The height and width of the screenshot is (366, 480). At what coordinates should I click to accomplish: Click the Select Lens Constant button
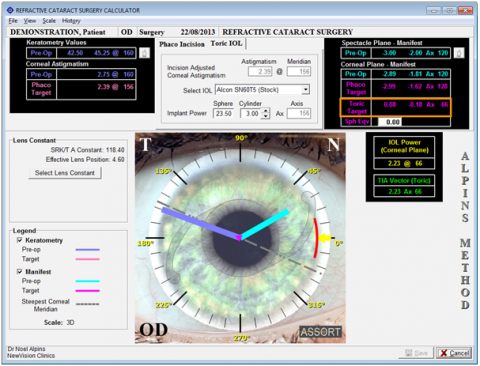(65, 173)
